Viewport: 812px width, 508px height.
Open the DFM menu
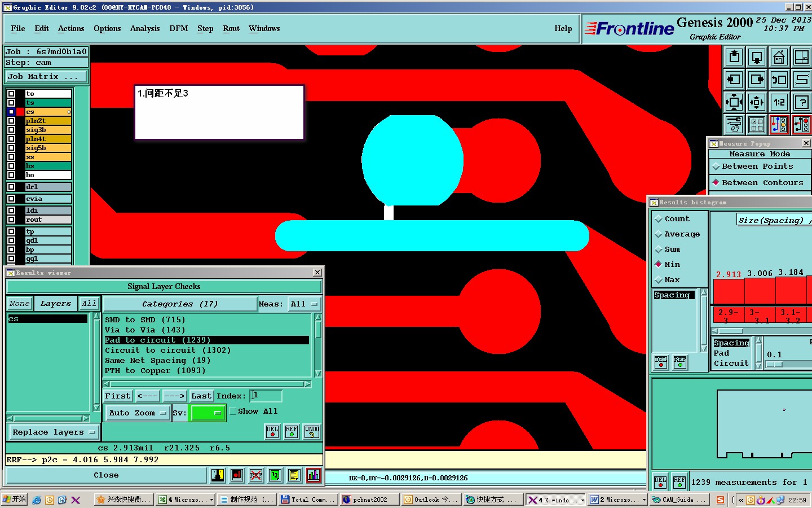[179, 29]
